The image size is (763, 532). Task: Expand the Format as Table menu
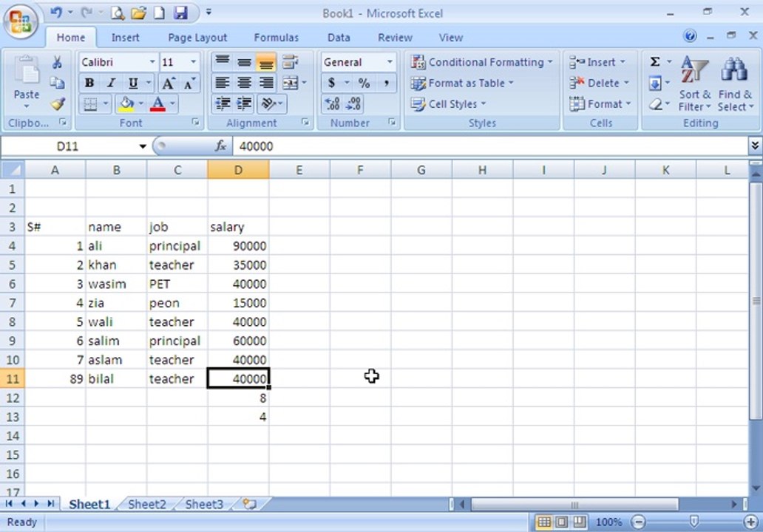tap(462, 83)
